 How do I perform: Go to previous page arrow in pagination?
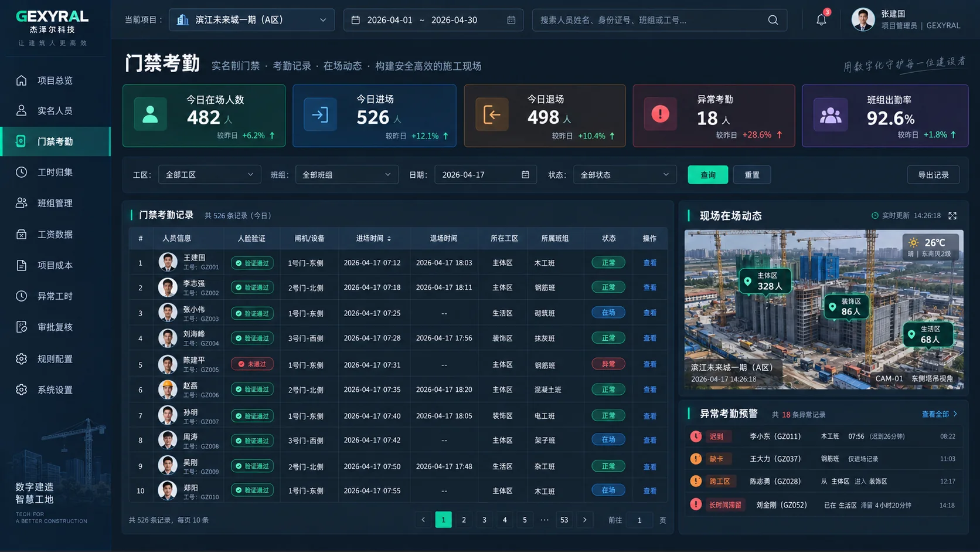point(423,520)
